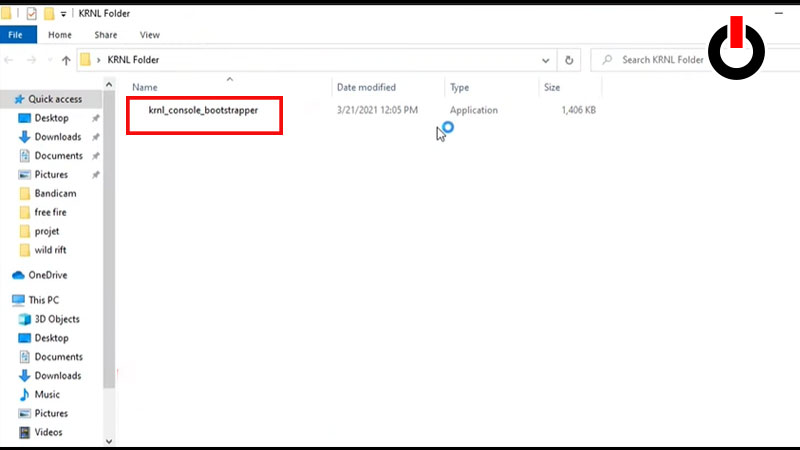
Task: Open pinned Desktop under Quick access
Action: pyautogui.click(x=52, y=118)
